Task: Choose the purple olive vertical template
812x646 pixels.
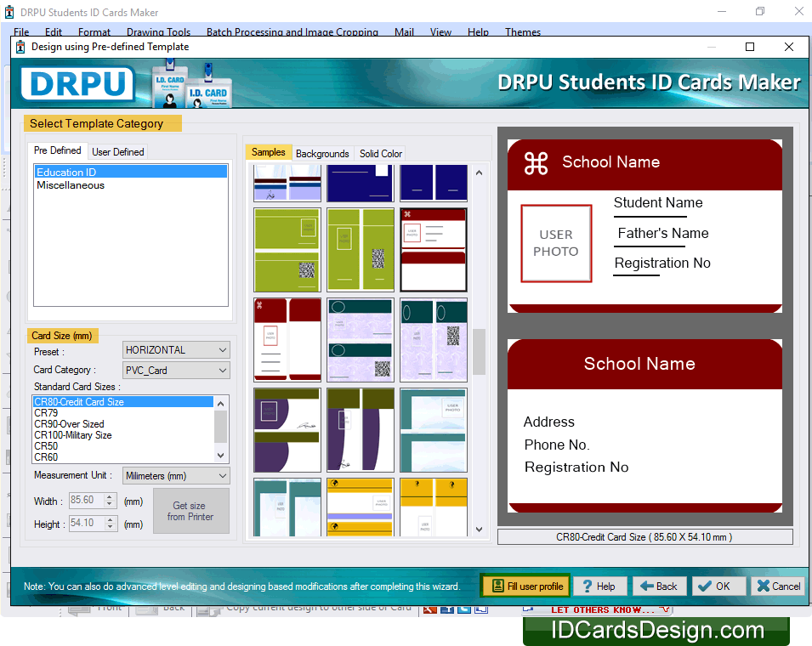Action: [x=361, y=430]
